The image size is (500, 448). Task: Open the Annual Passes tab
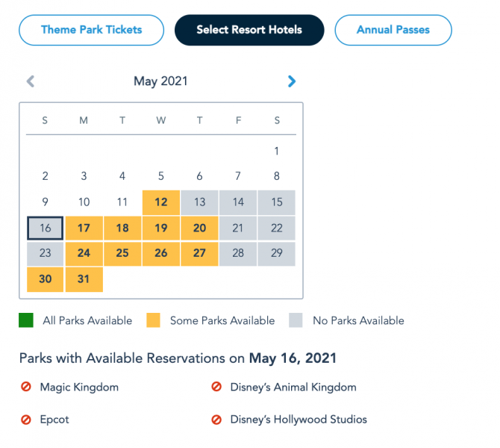[393, 31]
